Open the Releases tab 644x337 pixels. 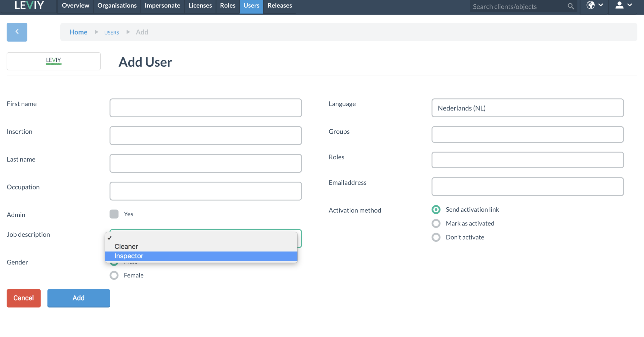280,6
